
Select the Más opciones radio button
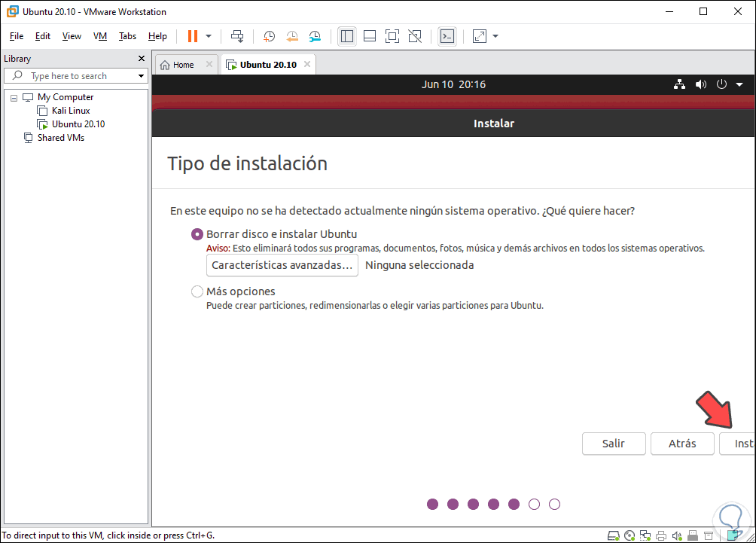click(197, 291)
